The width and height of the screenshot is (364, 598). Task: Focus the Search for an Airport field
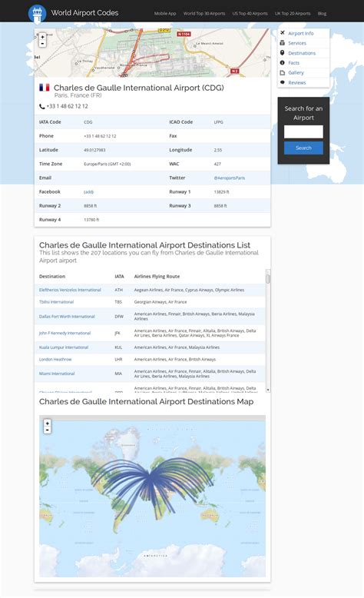303,132
